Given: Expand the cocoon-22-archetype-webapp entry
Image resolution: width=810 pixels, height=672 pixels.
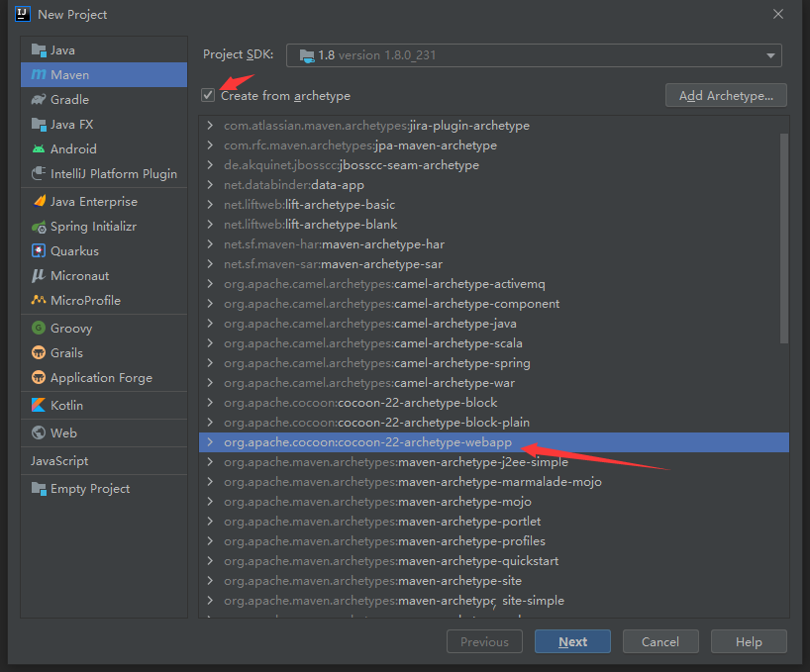Looking at the screenshot, I should [x=209, y=442].
